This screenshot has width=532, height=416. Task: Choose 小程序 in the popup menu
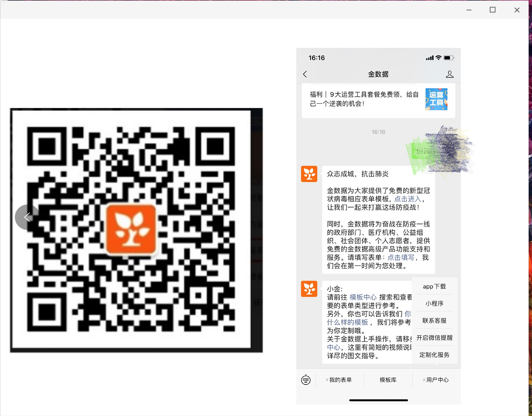point(434,303)
